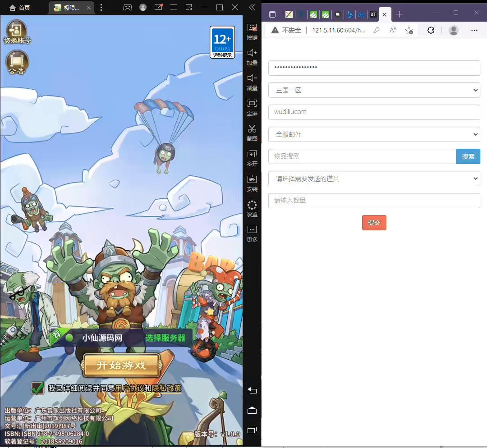Screen dimensions: 487x448
Task: Open the 请选择需要发送的道具 item dropdown
Action: pyautogui.click(x=374, y=178)
